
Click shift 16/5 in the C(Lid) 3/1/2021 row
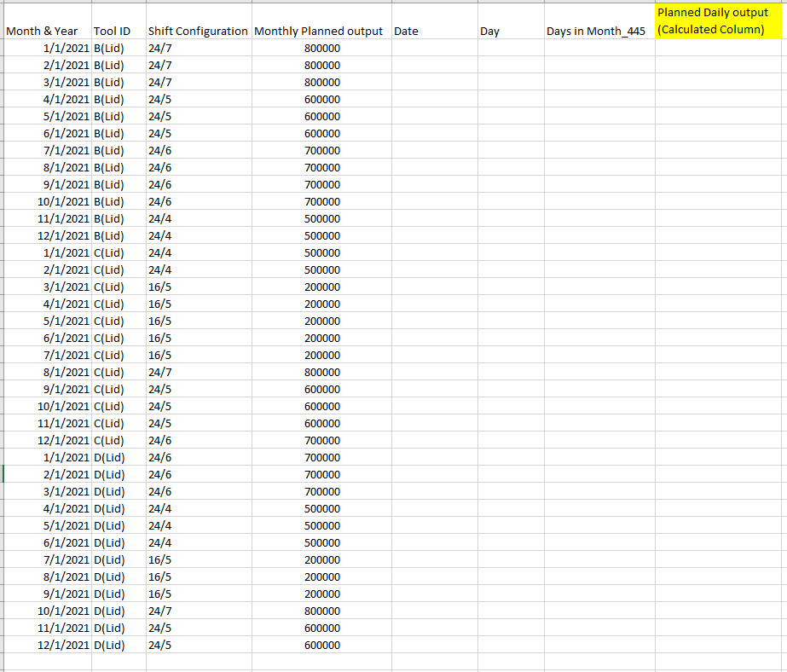[x=200, y=287]
